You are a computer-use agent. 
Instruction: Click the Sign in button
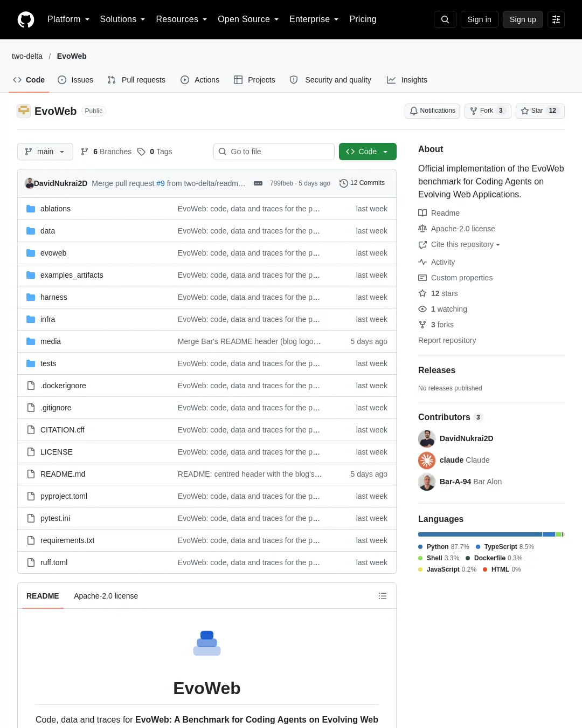480,19
